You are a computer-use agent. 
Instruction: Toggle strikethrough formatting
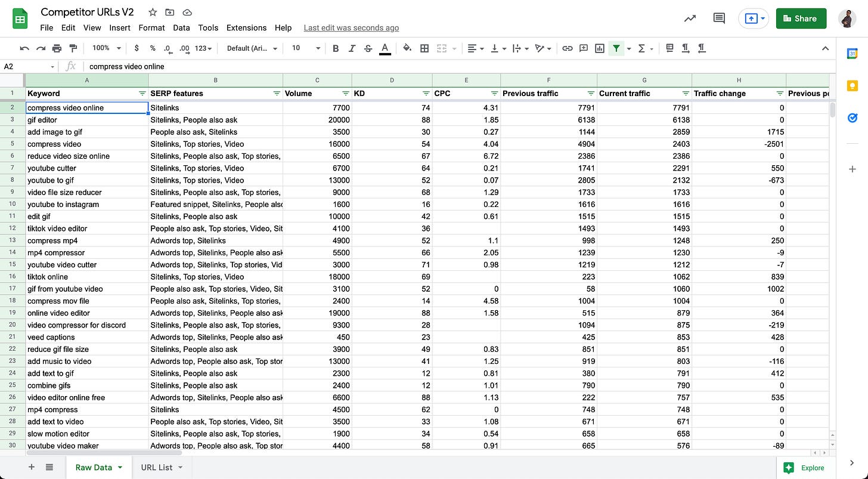(368, 48)
